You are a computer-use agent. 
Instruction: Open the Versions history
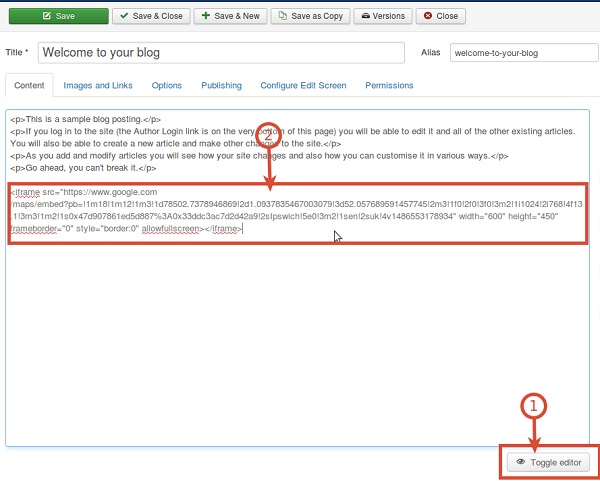pyautogui.click(x=383, y=16)
